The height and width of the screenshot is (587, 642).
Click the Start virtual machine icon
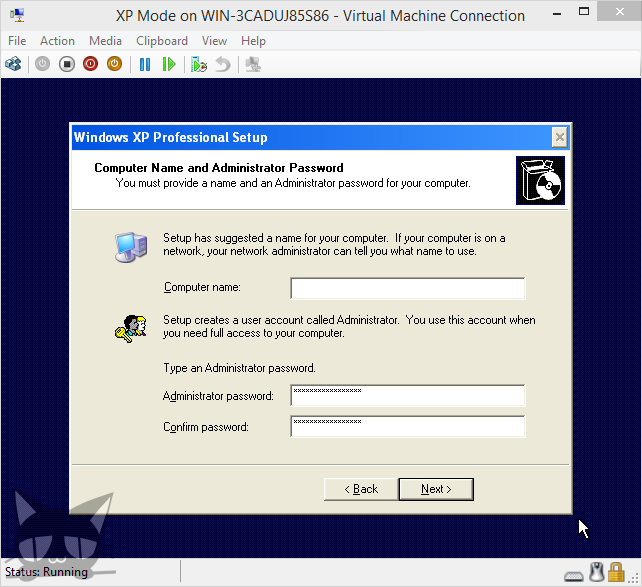(42, 64)
